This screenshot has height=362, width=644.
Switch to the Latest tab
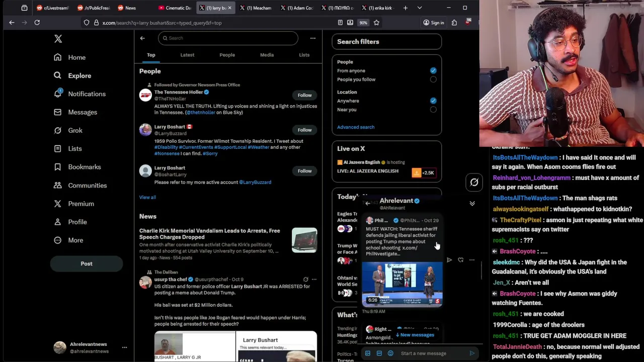[x=187, y=55]
